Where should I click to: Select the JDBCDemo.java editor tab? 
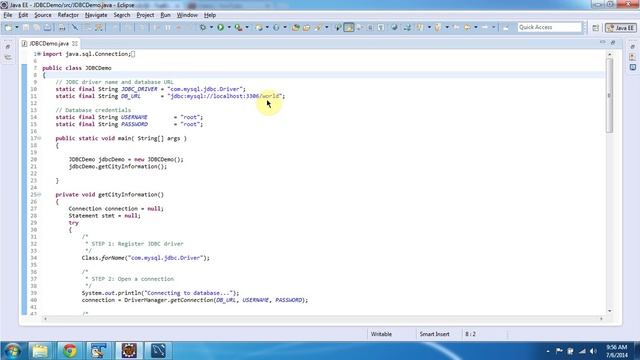coord(49,43)
